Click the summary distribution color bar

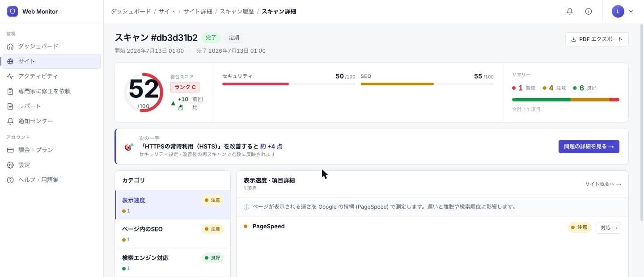point(566,100)
